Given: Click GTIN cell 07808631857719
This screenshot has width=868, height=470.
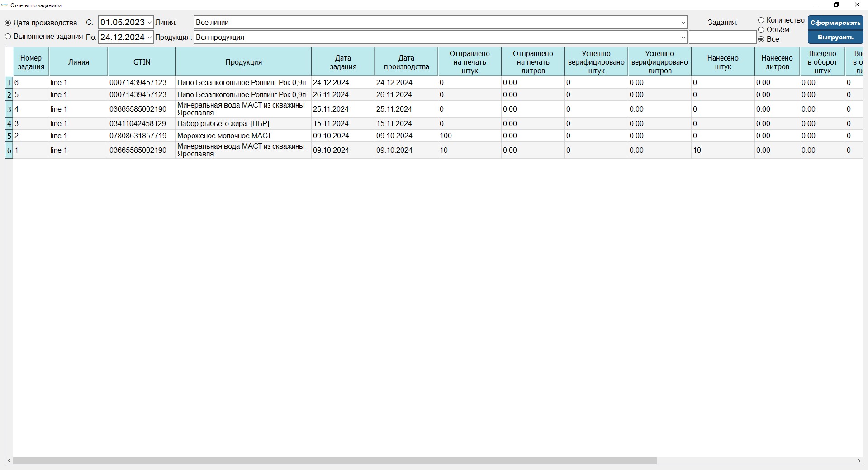Looking at the screenshot, I should (142, 136).
